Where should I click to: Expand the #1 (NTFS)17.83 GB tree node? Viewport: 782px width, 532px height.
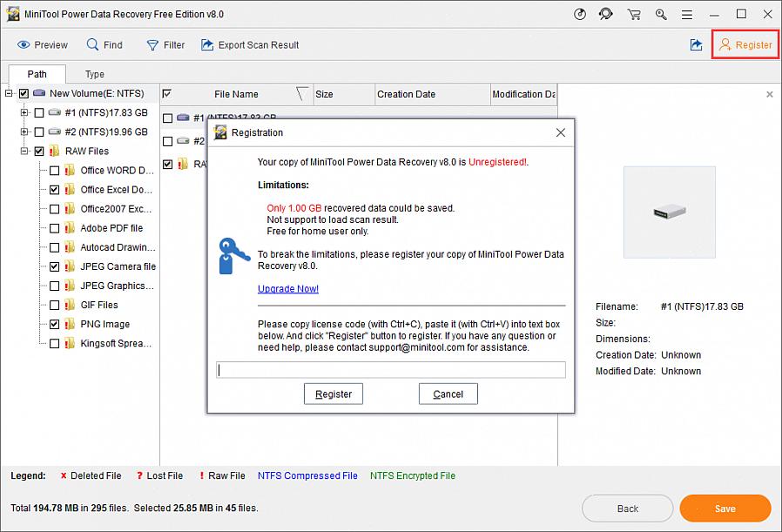point(24,112)
